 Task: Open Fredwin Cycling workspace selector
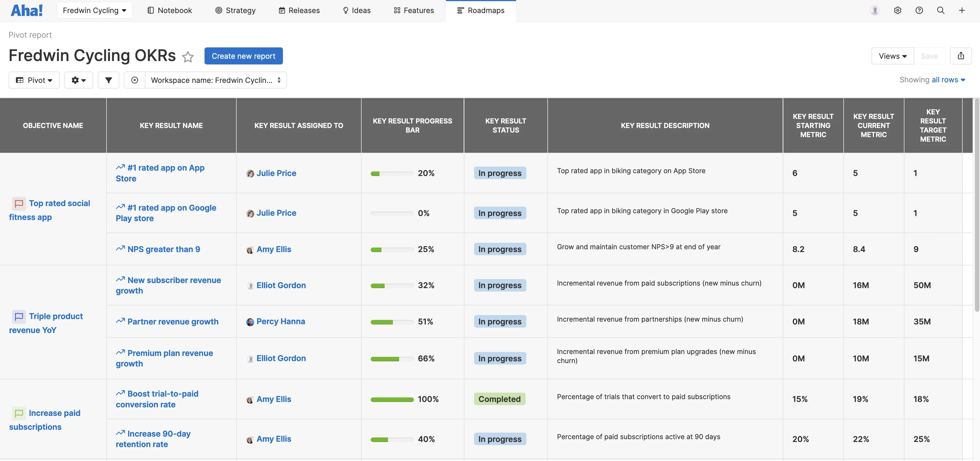pos(94,10)
